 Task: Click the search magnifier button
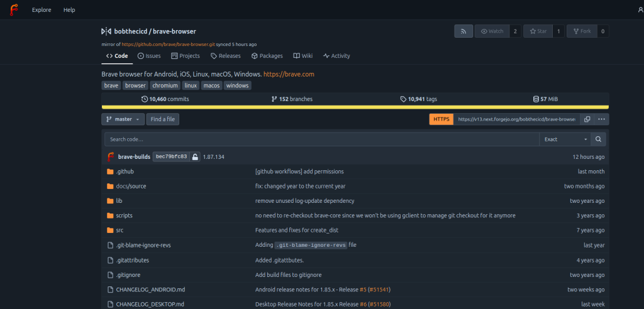click(x=599, y=139)
